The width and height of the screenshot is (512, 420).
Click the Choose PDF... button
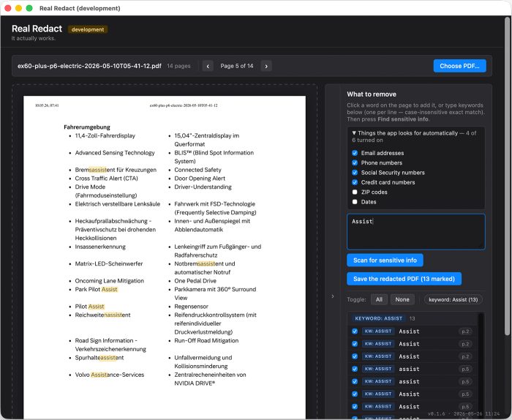pyautogui.click(x=459, y=66)
